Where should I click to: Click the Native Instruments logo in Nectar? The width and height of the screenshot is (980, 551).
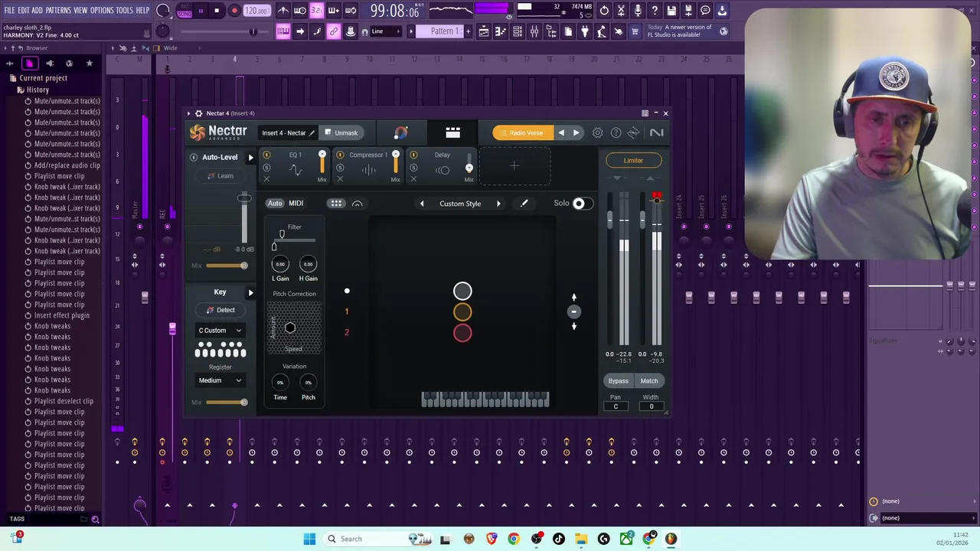pos(656,133)
